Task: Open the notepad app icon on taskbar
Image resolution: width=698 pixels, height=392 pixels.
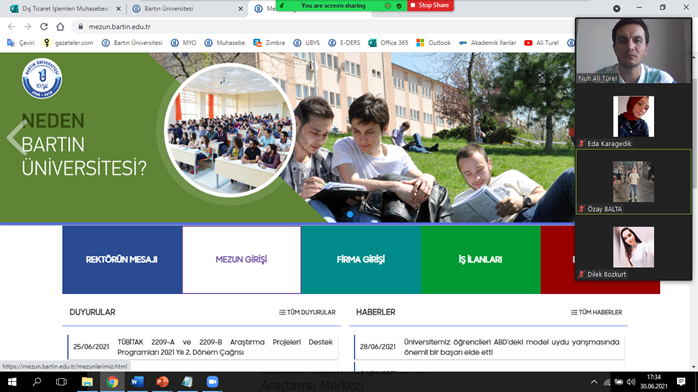Action: point(187,382)
